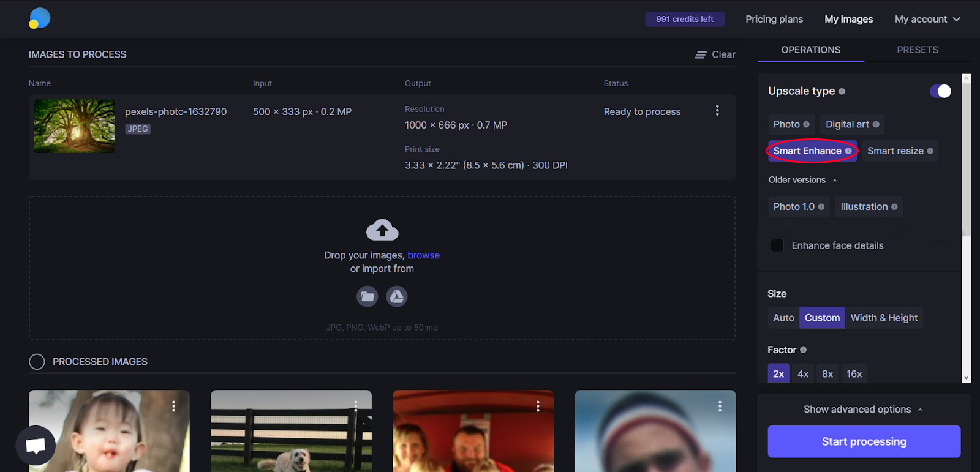Set upscale factor to 2x
Screen dimensions: 980x472
point(778,373)
